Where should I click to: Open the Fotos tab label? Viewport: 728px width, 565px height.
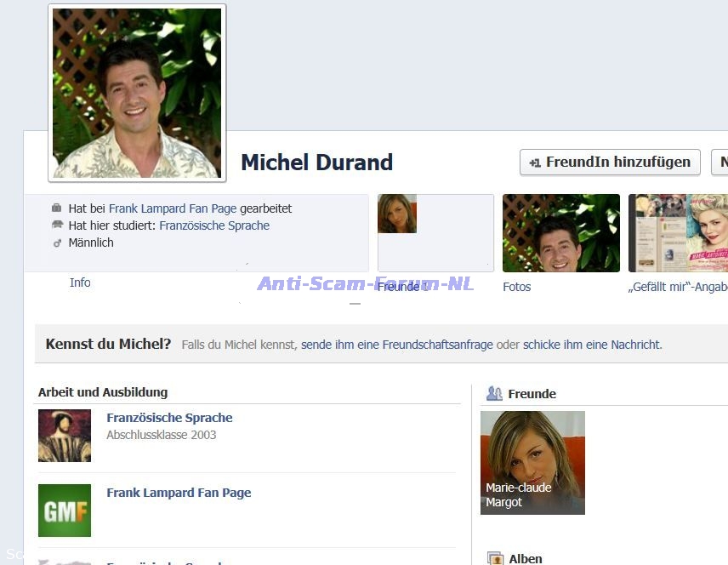coord(516,287)
